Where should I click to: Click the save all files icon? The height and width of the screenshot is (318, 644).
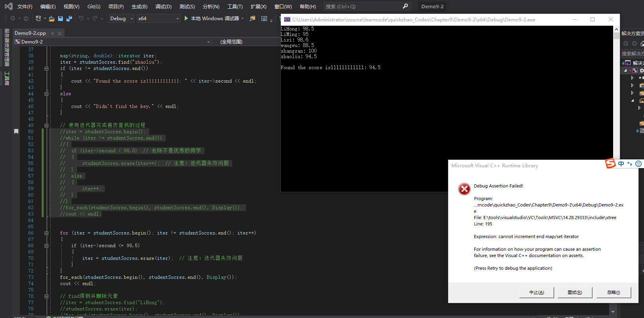[x=69, y=18]
